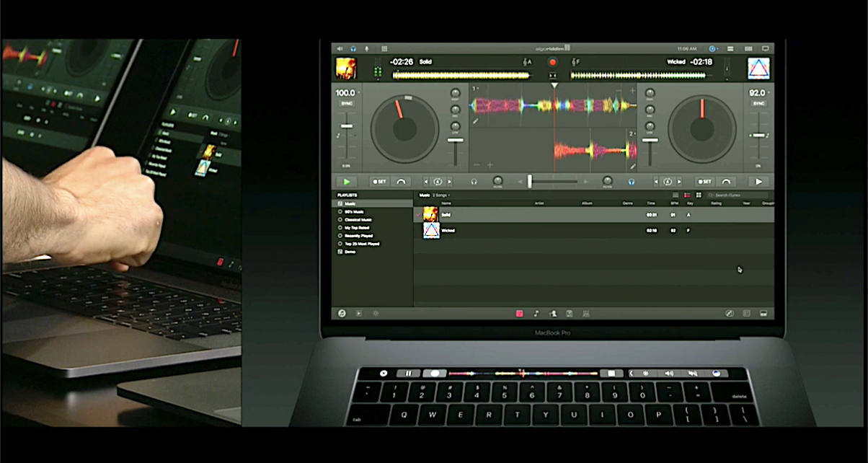Click the rightmost source icon in bottom center bar
This screenshot has width=868, height=463.
[x=586, y=314]
